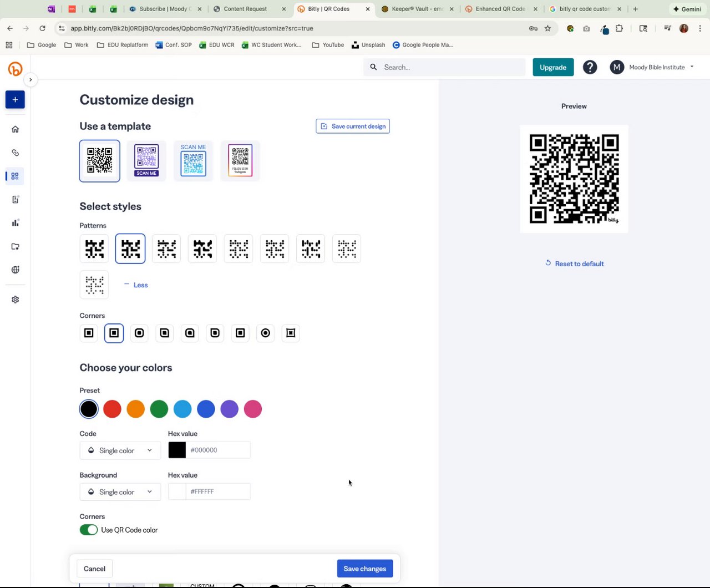Open QR Codes from the sidebar
710x588 pixels.
pyautogui.click(x=15, y=176)
